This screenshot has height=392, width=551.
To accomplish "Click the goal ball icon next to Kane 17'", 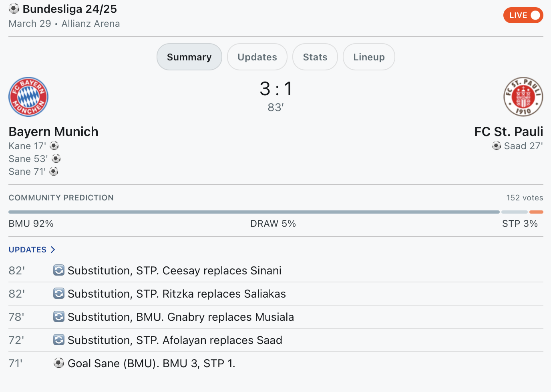I will (x=54, y=146).
